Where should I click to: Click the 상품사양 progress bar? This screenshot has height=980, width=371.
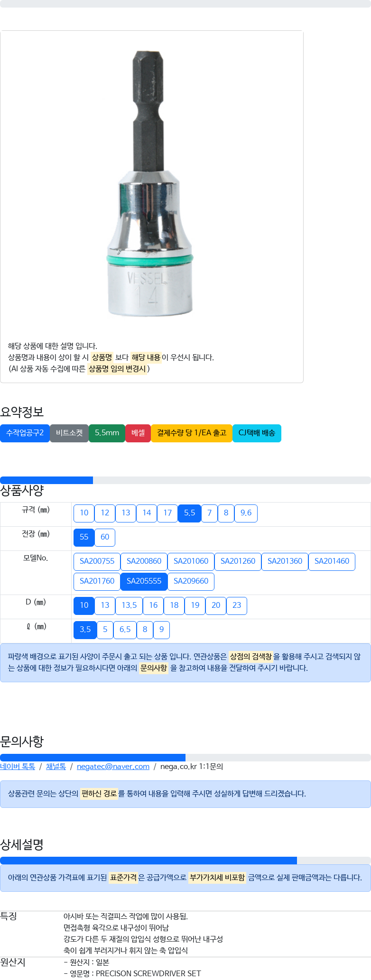185,480
